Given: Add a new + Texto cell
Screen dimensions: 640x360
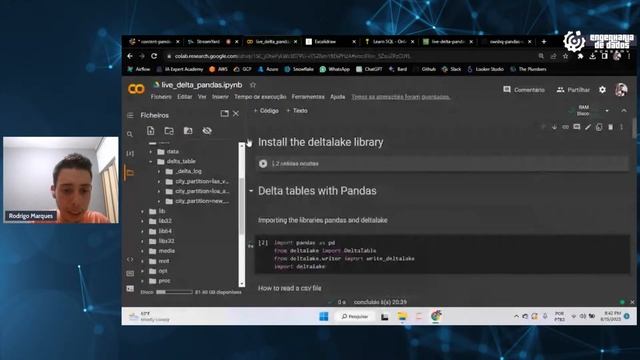Looking at the screenshot, I should [x=297, y=111].
